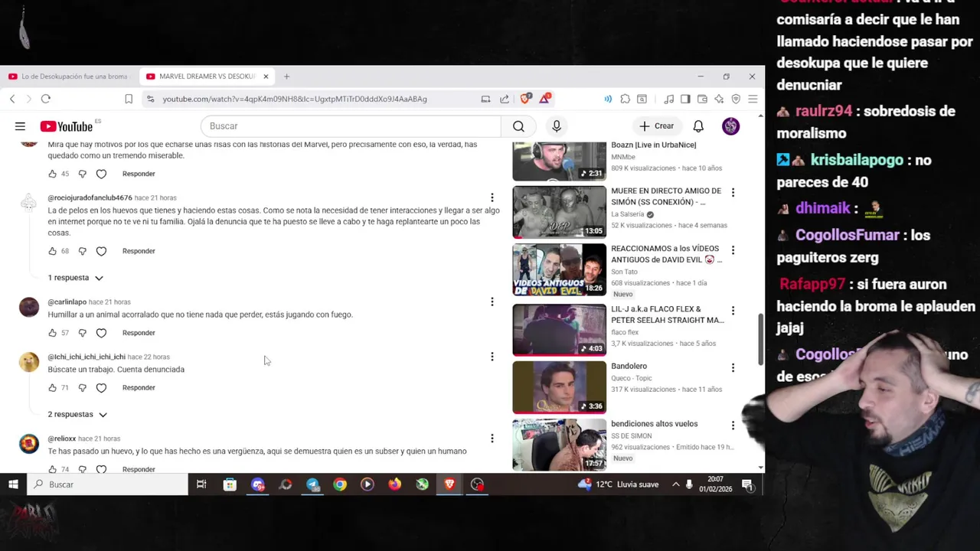
Task: Like the @carlinlapo comment
Action: click(x=52, y=333)
